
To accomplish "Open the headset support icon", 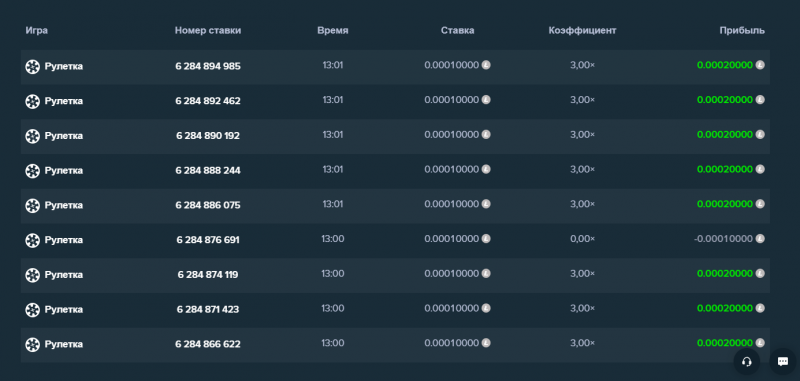I will 746,362.
